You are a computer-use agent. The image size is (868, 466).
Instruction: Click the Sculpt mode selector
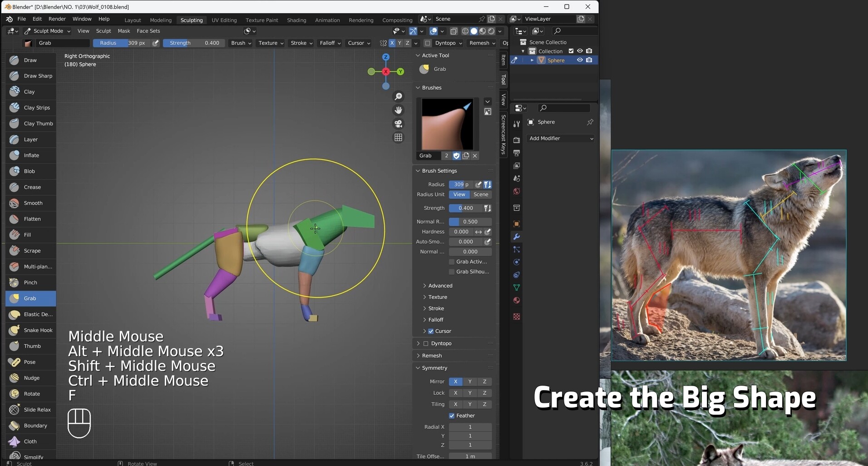click(x=48, y=31)
